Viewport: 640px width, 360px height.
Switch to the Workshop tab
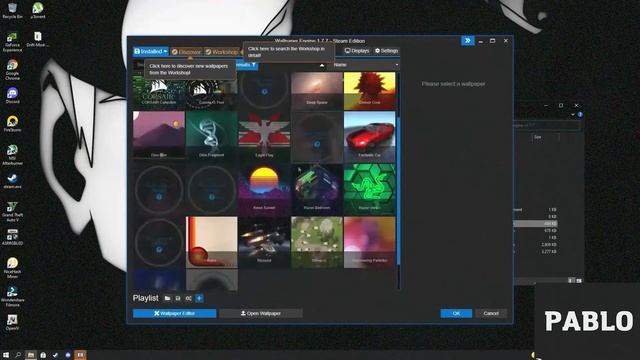[222, 52]
